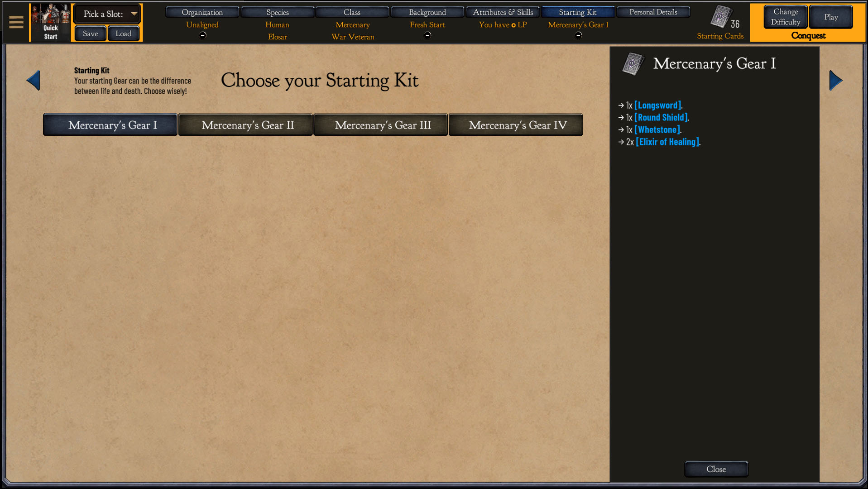The height and width of the screenshot is (489, 868).
Task: Close the Mercenary's Gear I panel
Action: pyautogui.click(x=716, y=469)
